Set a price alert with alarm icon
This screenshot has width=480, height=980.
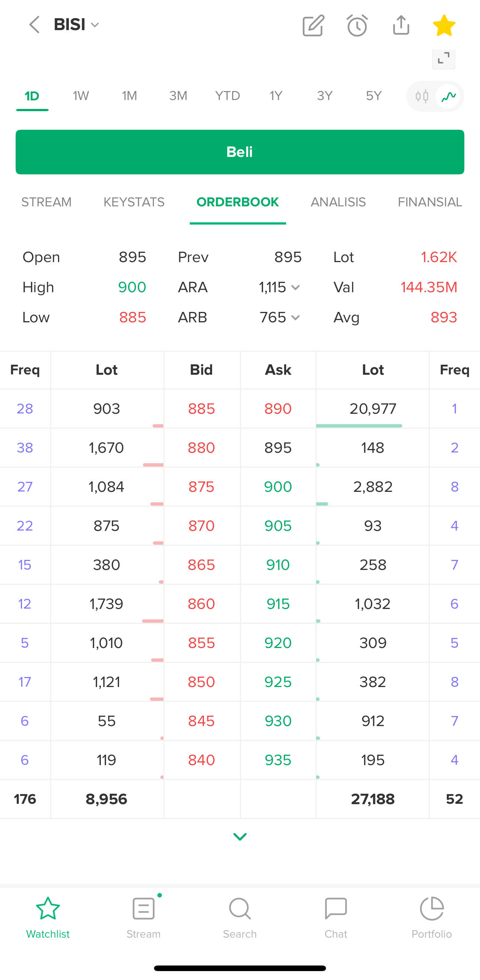pos(357,26)
